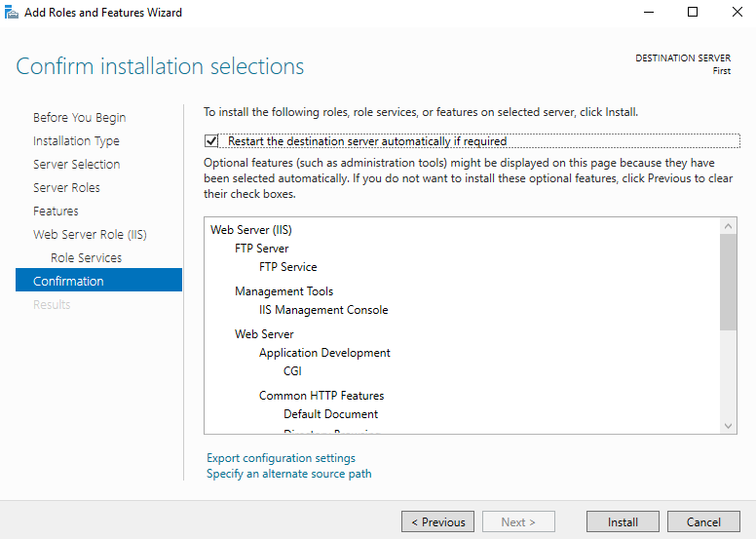756x539 pixels.
Task: Click the Previous button
Action: (437, 522)
